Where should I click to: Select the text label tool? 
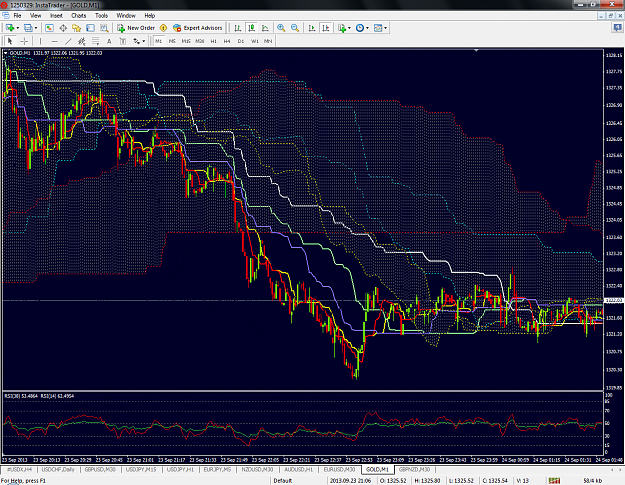pos(123,41)
